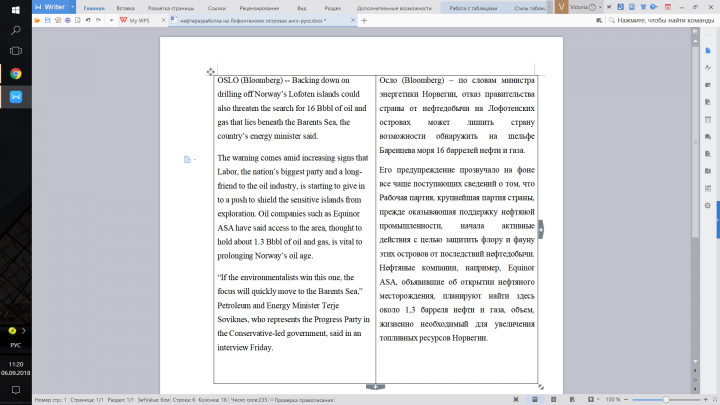This screenshot has height=405, width=720.
Task: Open the Help question mark icon
Action: [653, 7]
